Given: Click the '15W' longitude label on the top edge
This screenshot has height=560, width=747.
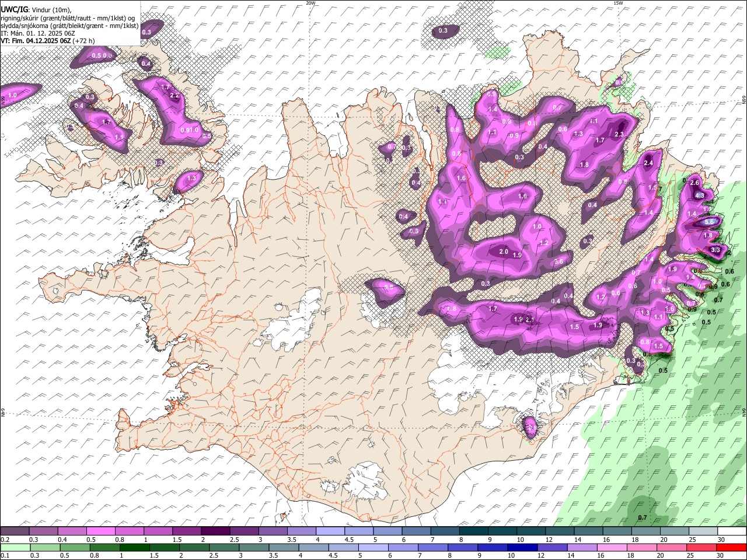Looking at the screenshot, I should 618,3.
